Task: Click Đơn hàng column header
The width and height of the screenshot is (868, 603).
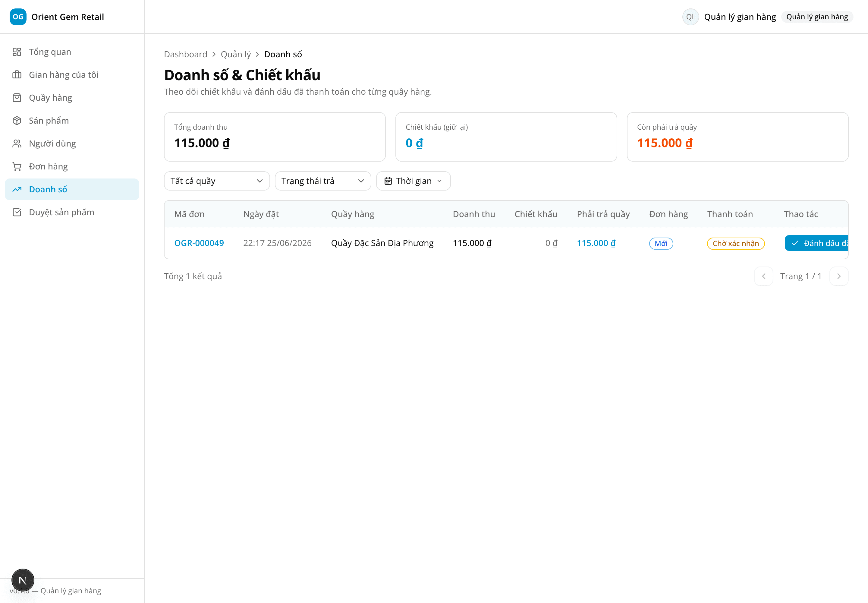Action: pyautogui.click(x=668, y=214)
